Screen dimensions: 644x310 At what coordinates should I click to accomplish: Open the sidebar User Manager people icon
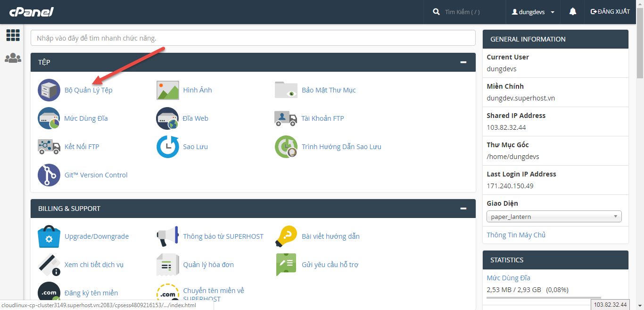pyautogui.click(x=13, y=58)
